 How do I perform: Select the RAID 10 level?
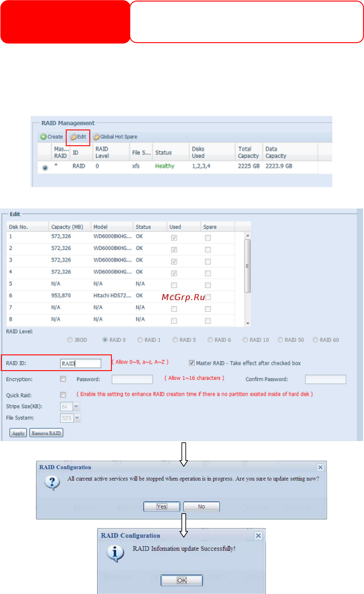[x=245, y=340]
